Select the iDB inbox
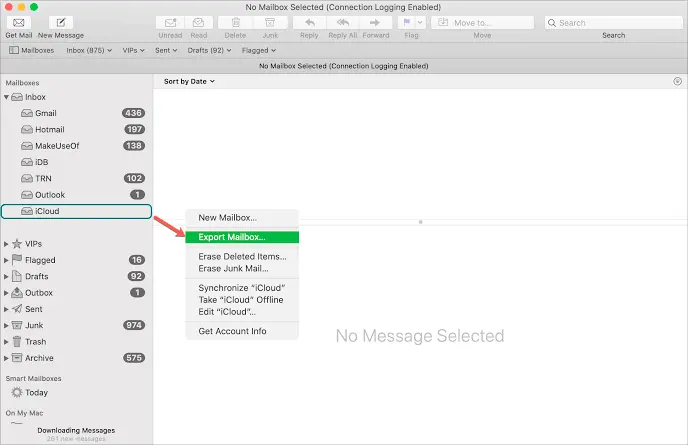 point(76,162)
